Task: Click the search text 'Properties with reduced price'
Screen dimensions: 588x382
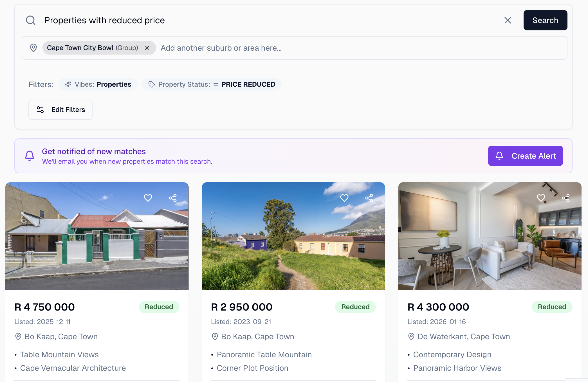Action: point(104,20)
